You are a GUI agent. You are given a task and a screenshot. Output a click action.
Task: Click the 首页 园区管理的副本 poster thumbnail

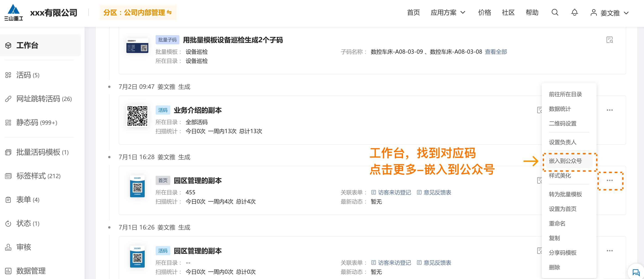point(137,186)
